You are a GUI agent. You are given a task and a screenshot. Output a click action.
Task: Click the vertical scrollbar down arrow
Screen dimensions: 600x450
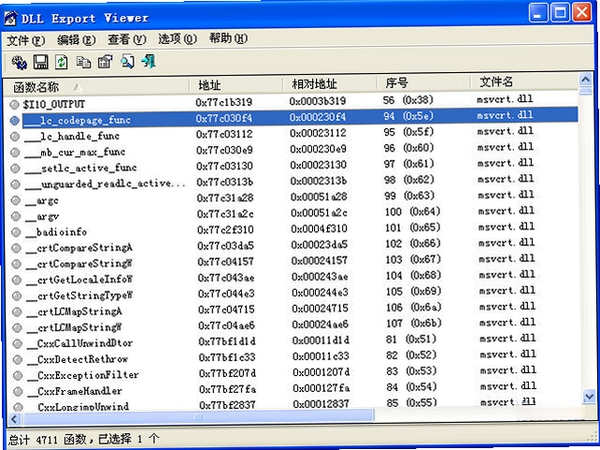(589, 396)
